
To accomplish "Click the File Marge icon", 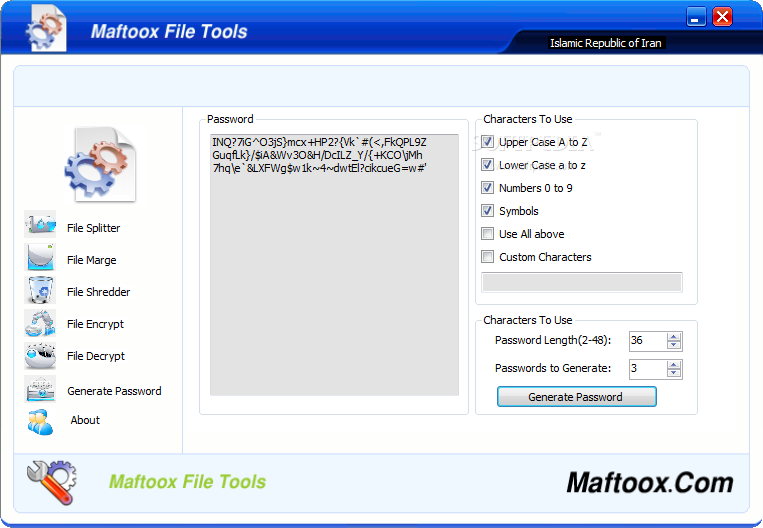I will click(40, 256).
